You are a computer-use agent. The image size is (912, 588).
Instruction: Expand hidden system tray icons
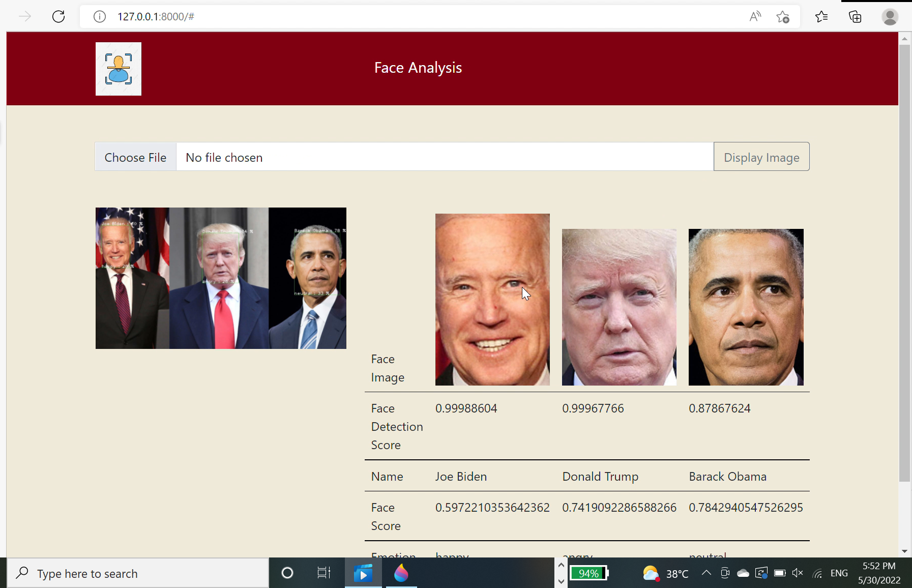[x=706, y=573]
